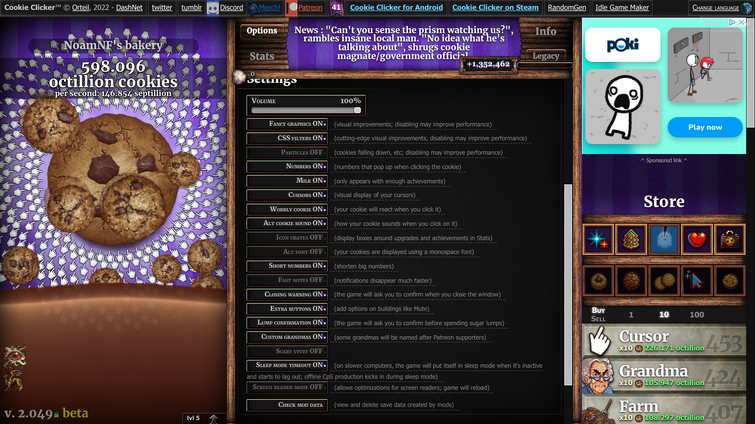Buy the double cookies upgrade

tap(664, 281)
